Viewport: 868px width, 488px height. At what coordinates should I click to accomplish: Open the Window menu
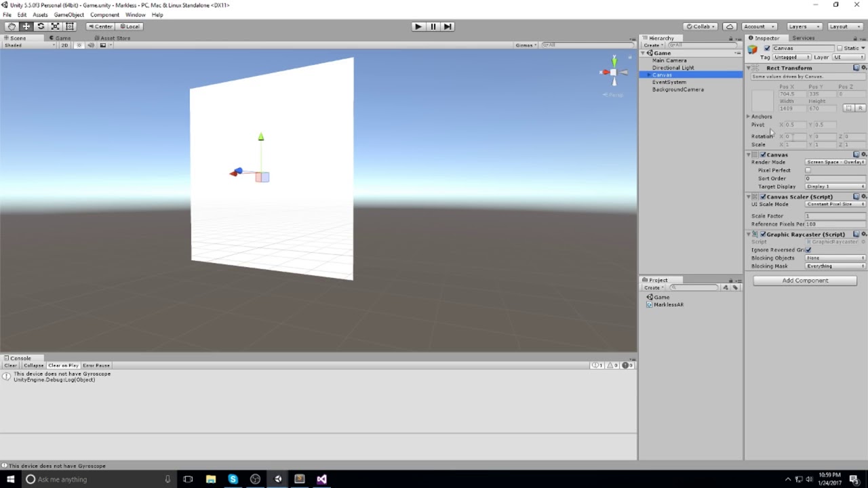point(135,15)
